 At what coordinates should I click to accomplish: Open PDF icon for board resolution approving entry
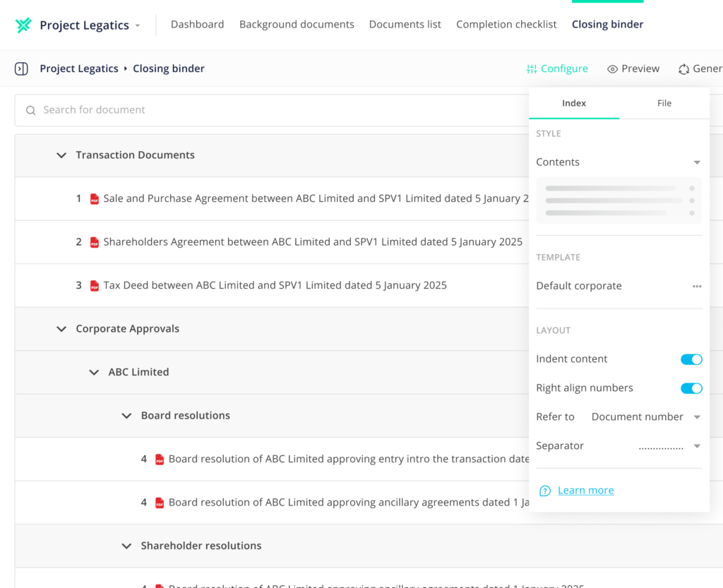tap(160, 460)
